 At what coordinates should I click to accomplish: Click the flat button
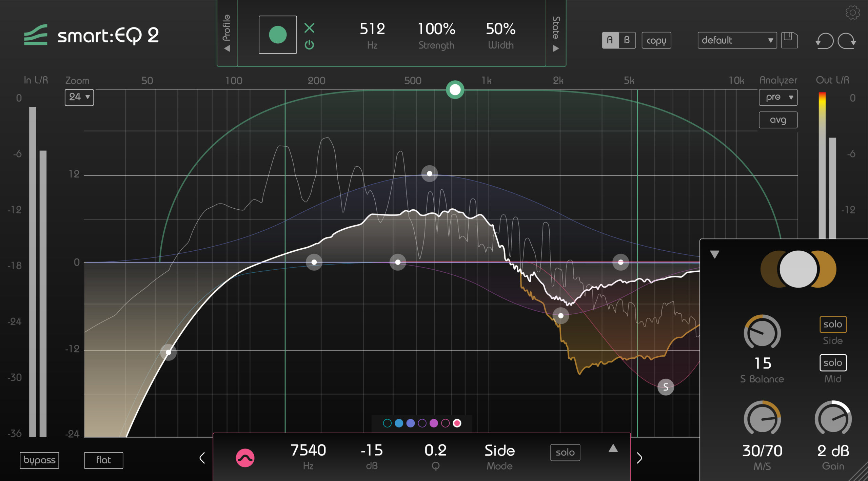pyautogui.click(x=103, y=460)
